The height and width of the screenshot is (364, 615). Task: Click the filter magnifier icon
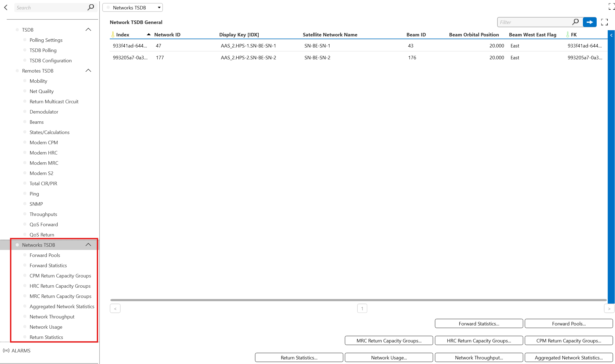pos(575,22)
